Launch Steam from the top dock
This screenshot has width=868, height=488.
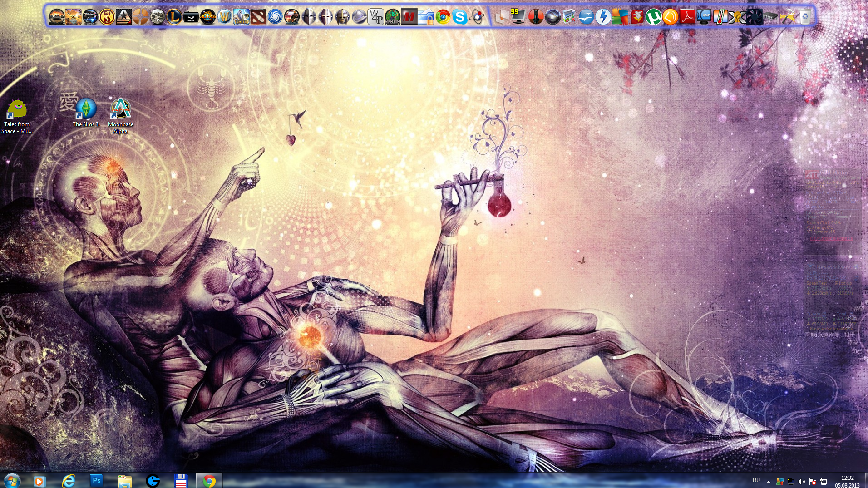click(191, 17)
